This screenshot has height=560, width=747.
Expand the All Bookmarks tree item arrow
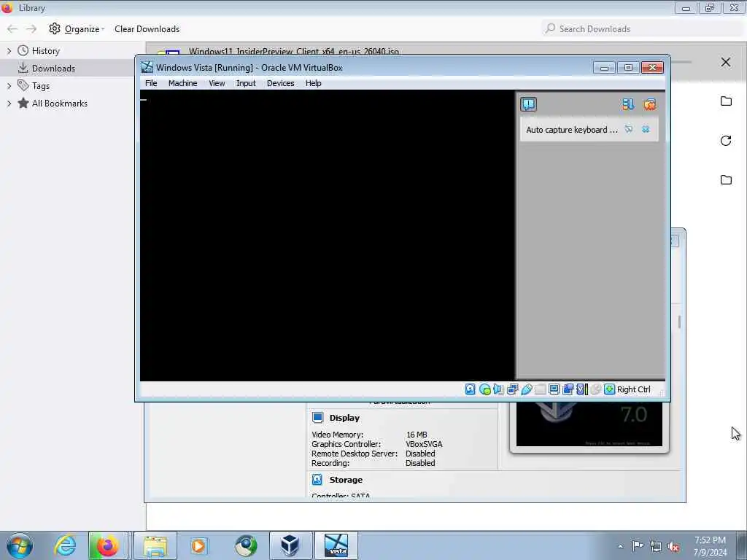click(9, 104)
